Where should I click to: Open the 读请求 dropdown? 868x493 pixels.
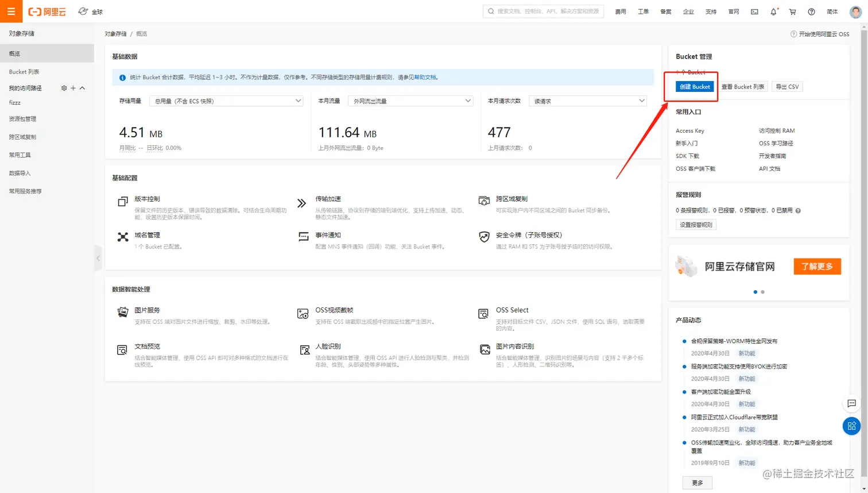(587, 101)
